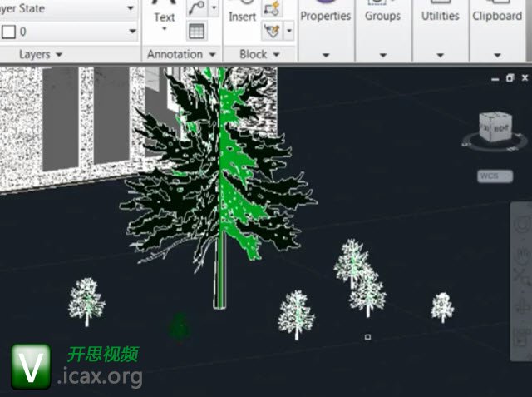
Task: Click the Insert block icon
Action: (242, 16)
